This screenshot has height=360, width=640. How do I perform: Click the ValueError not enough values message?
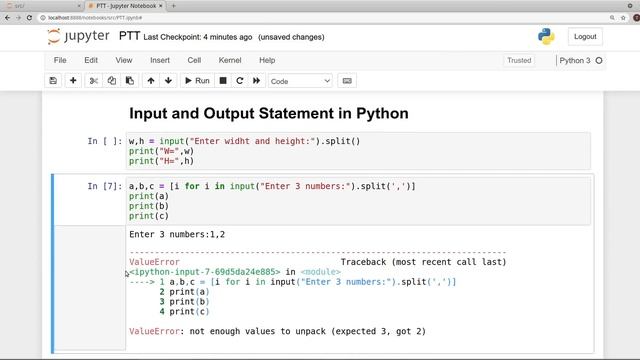coord(278,331)
